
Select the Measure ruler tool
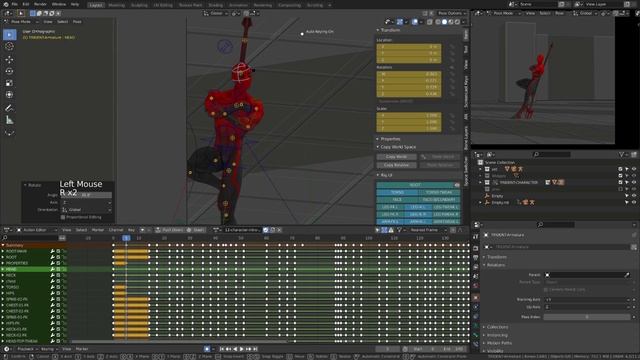click(x=9, y=120)
